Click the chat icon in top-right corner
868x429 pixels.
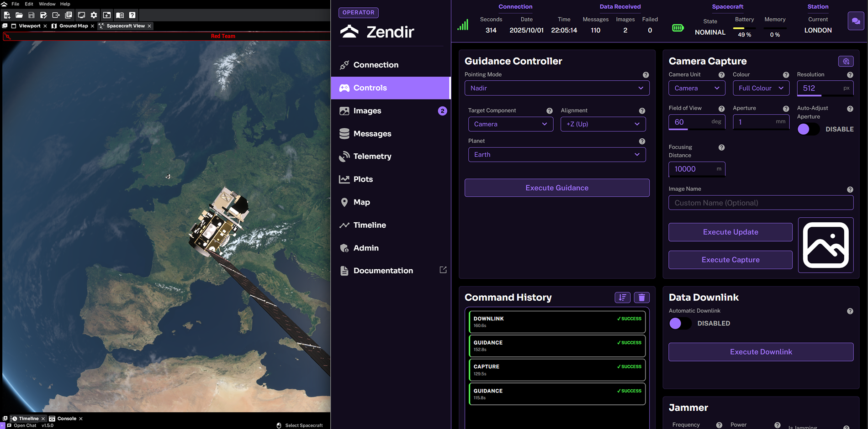(855, 21)
